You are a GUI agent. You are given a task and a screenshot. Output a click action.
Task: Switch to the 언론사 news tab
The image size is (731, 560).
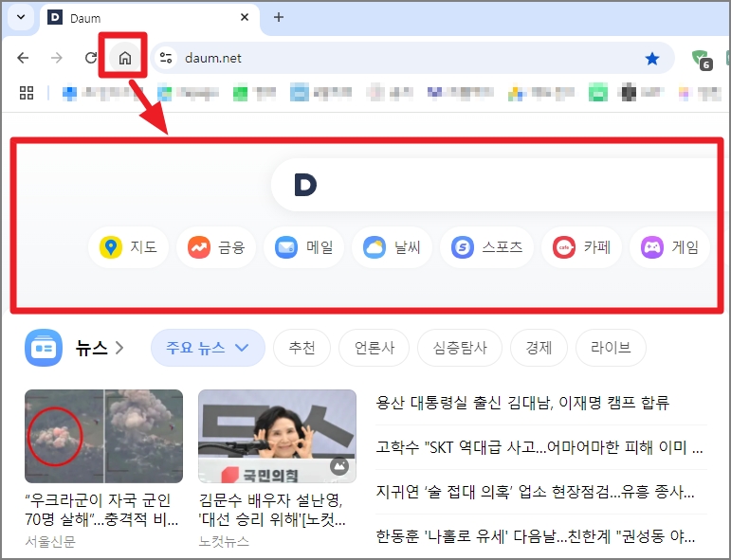coord(374,348)
